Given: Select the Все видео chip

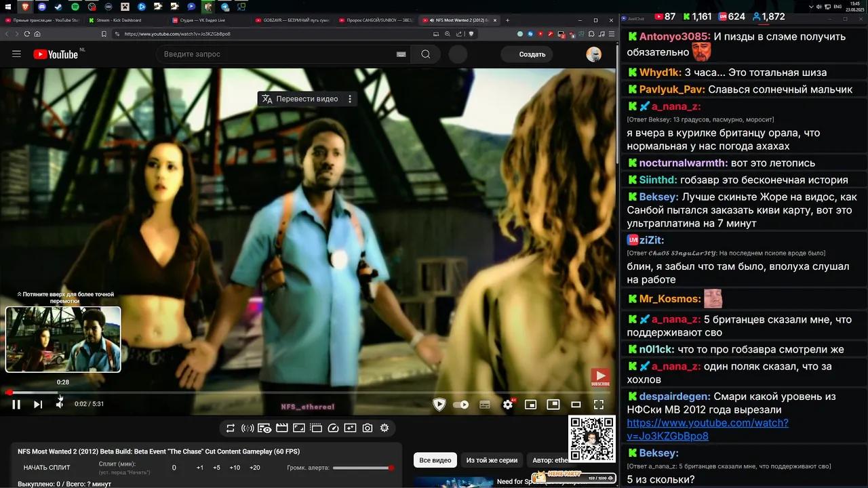Looking at the screenshot, I should click(435, 460).
